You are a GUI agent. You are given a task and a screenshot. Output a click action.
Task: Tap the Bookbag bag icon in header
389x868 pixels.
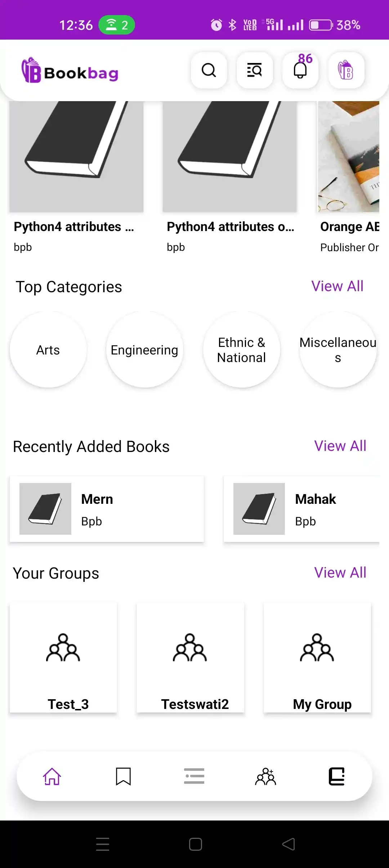(346, 70)
